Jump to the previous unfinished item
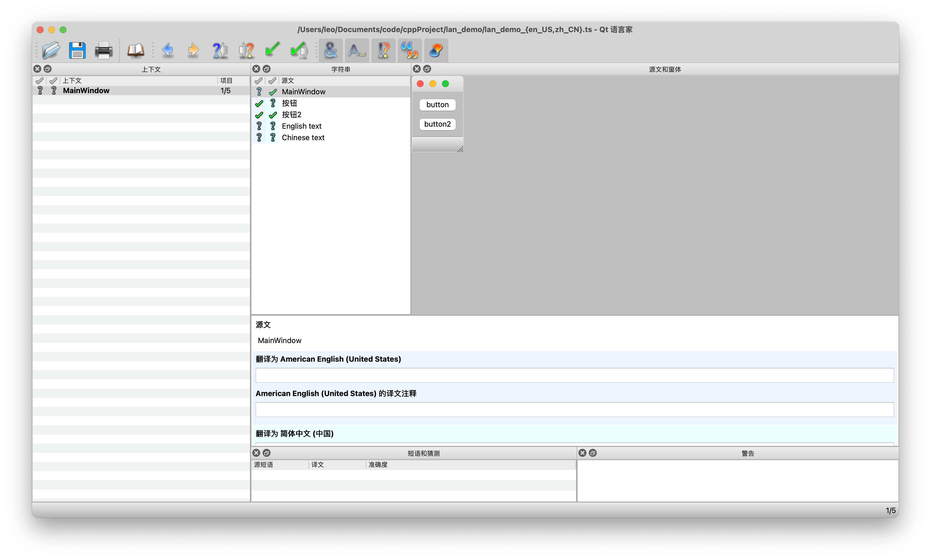The width and height of the screenshot is (931, 560). pos(220,50)
